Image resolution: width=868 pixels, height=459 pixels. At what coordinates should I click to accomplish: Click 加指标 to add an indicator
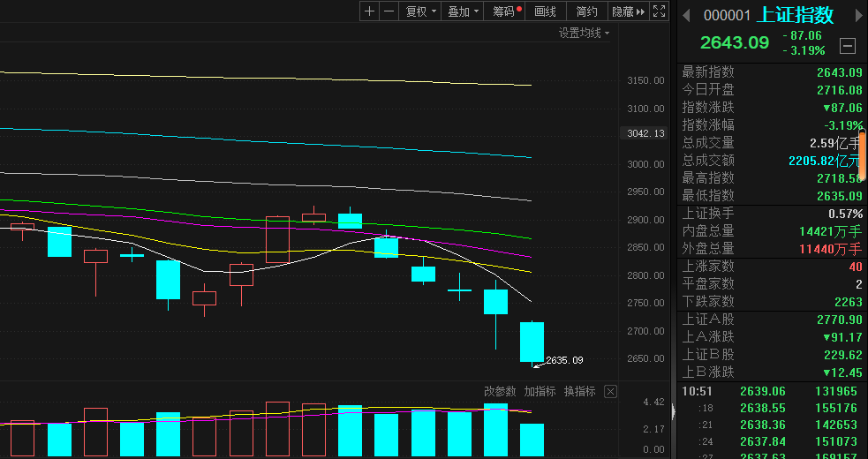tap(540, 392)
